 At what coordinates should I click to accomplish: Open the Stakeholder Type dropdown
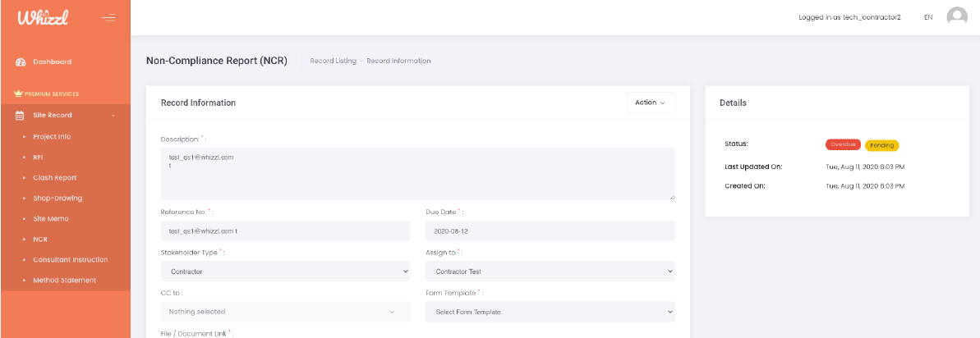(x=285, y=271)
